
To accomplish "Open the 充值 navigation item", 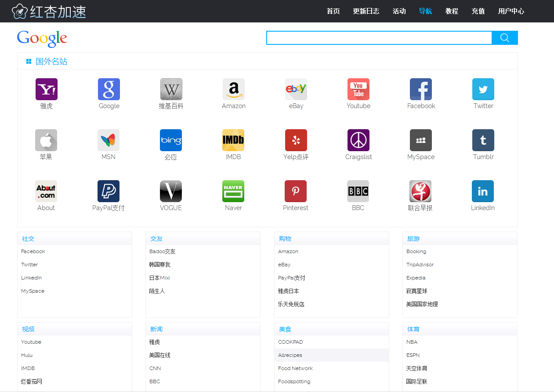I will click(x=478, y=11).
